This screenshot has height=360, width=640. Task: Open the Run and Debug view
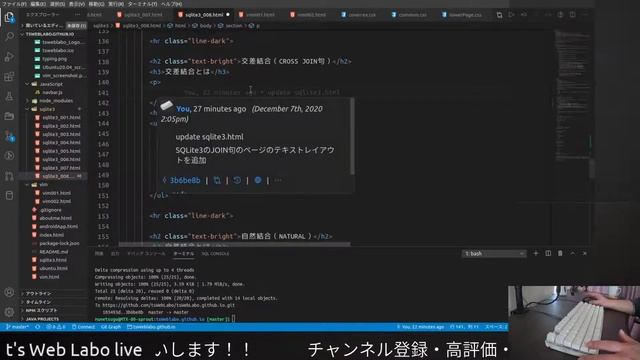coord(9,57)
